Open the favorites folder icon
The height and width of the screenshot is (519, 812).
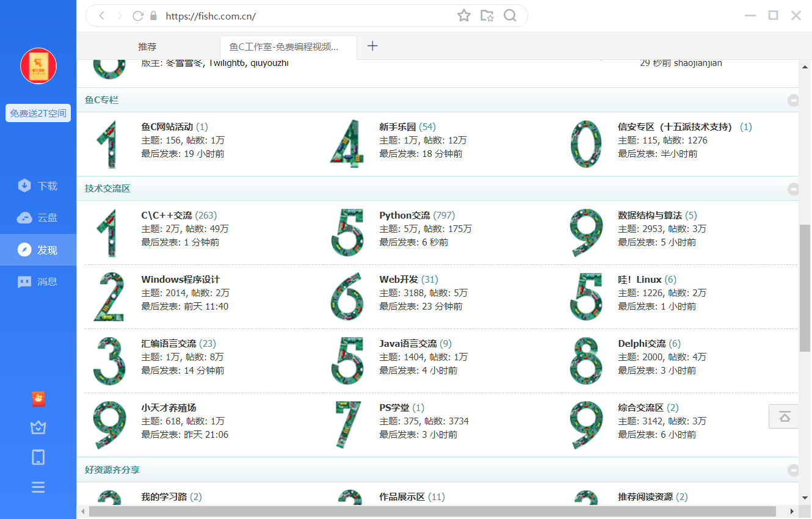tap(487, 16)
